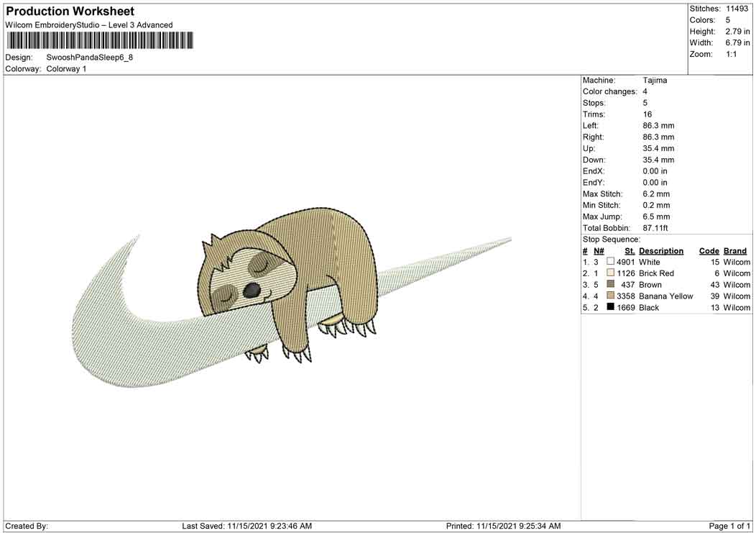Click the 437 stitch count in Brown row
The width and height of the screenshot is (756, 533).
coord(628,285)
